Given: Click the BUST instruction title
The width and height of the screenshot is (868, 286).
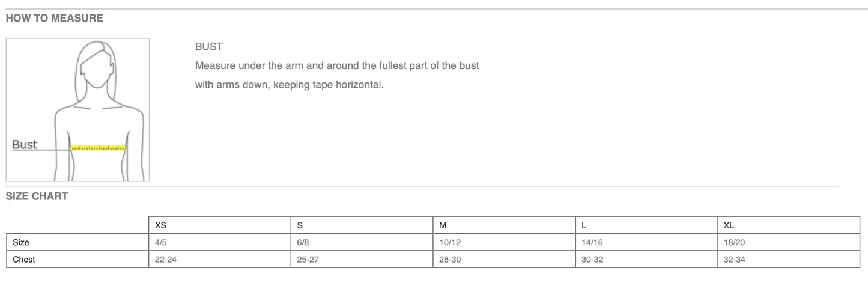Looking at the screenshot, I should point(208,46).
